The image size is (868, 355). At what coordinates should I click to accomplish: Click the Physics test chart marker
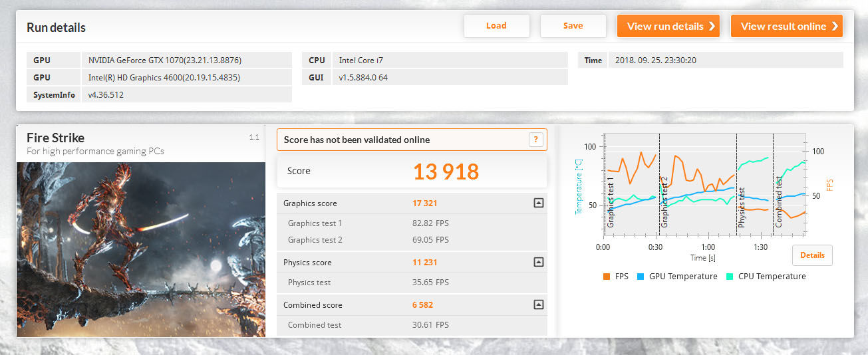(742, 207)
